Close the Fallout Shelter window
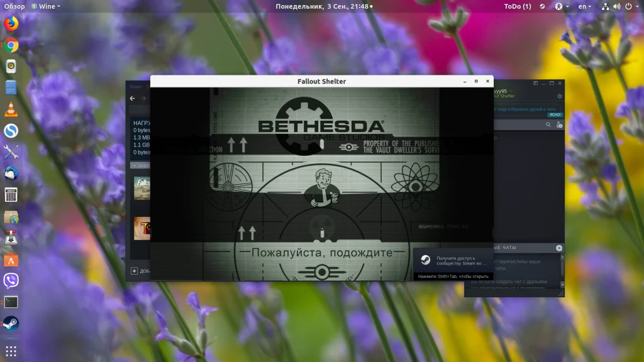 pyautogui.click(x=488, y=81)
